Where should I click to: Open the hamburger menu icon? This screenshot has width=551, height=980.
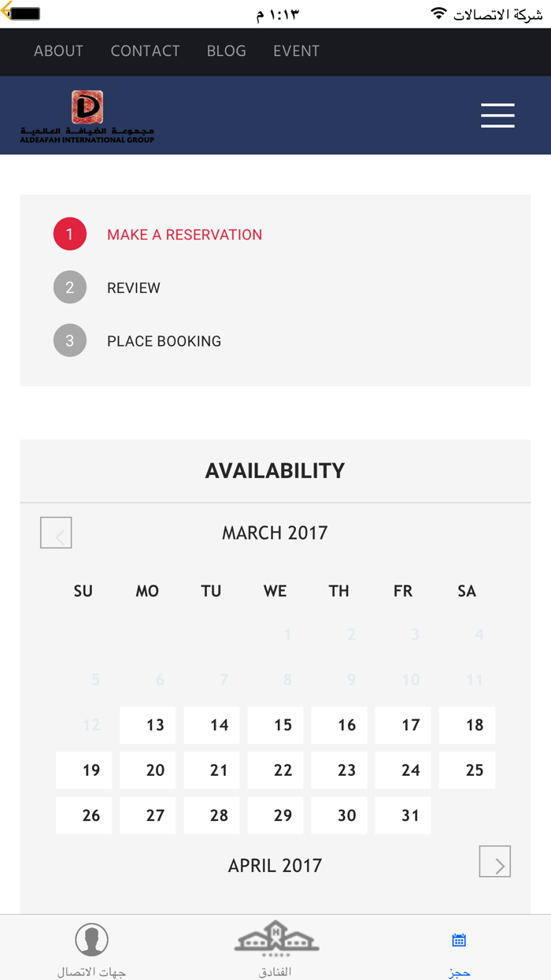(x=497, y=115)
